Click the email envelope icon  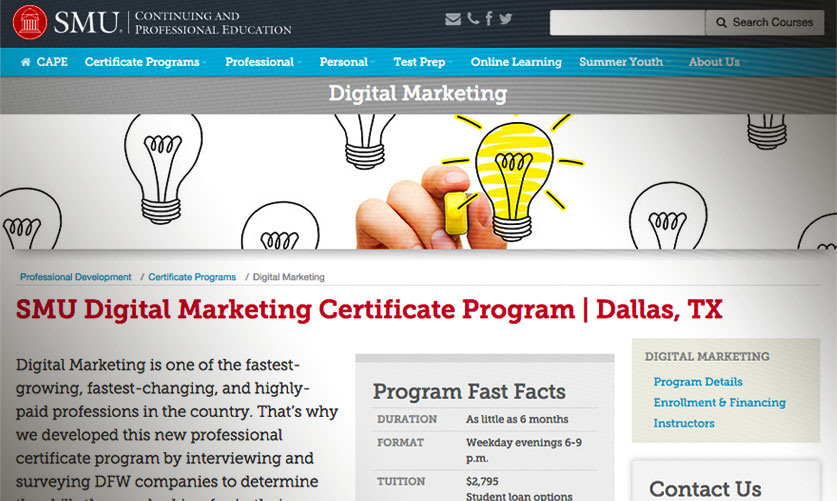click(x=453, y=19)
